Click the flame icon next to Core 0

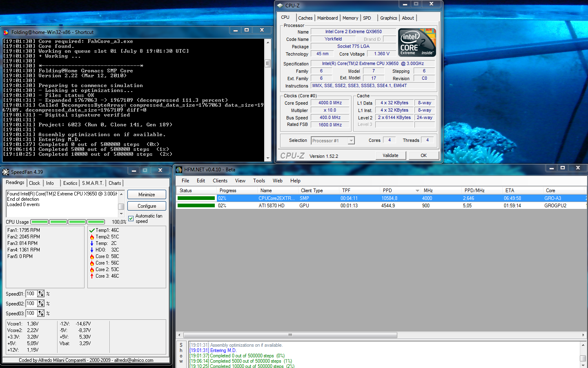pyautogui.click(x=92, y=257)
